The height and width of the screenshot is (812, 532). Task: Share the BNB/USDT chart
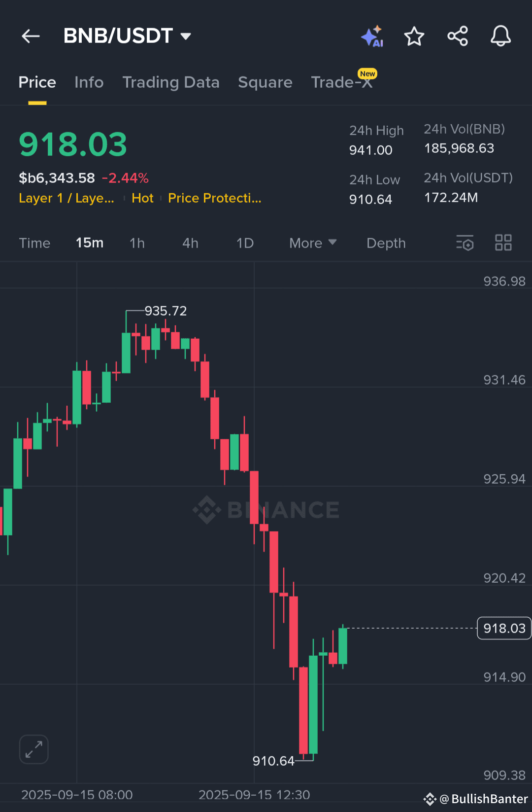(458, 35)
